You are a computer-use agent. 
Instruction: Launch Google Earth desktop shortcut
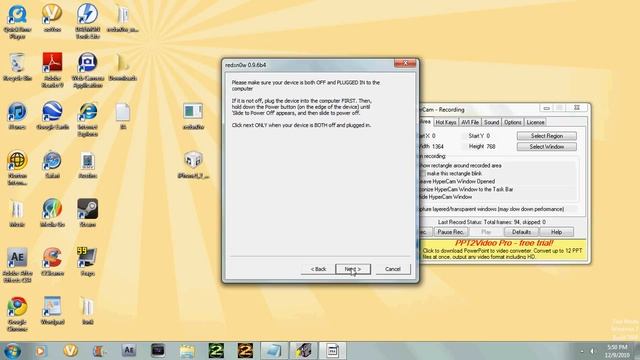(52, 116)
